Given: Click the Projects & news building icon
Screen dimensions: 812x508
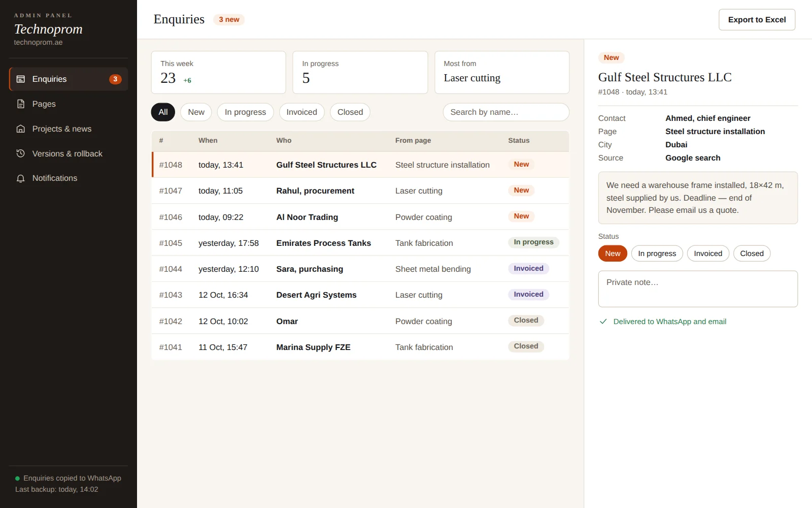Looking at the screenshot, I should [x=21, y=129].
